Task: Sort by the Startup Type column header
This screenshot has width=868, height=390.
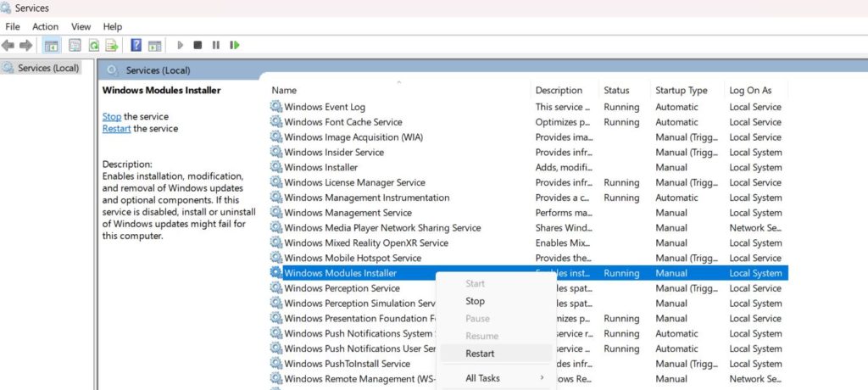Action: pyautogui.click(x=681, y=90)
